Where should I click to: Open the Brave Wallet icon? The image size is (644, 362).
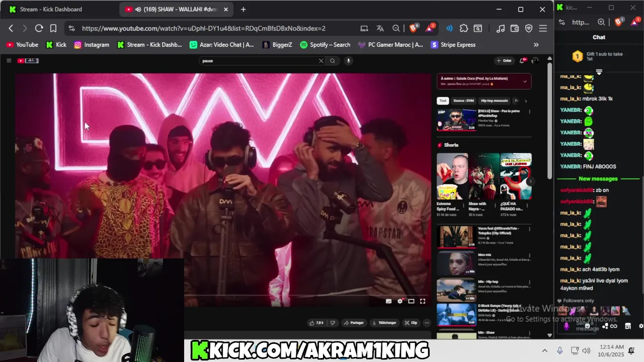(515, 28)
